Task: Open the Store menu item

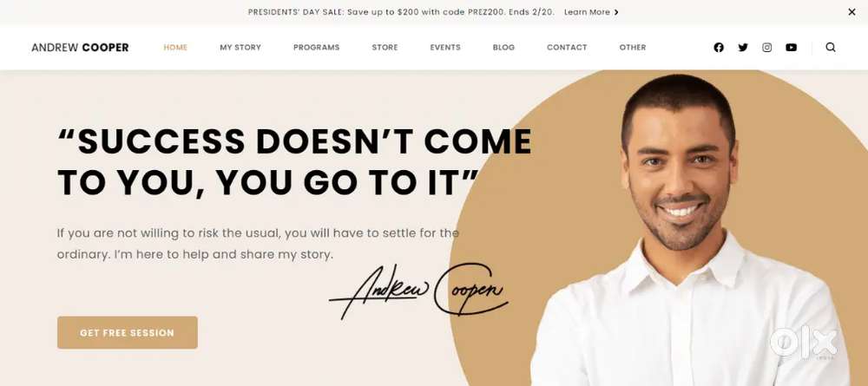Action: (385, 48)
